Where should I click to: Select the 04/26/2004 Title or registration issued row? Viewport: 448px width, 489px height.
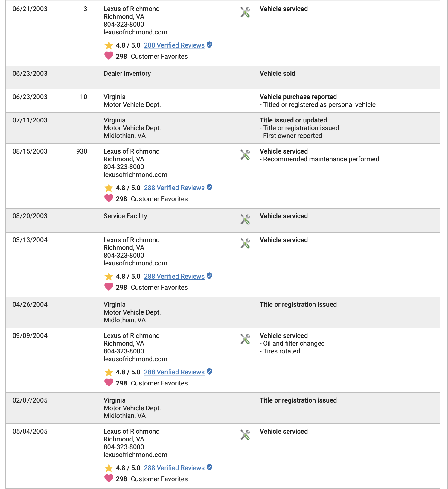coord(223,312)
